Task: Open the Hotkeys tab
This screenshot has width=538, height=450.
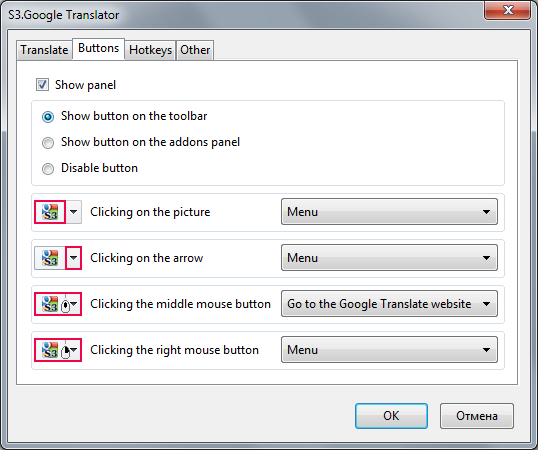Action: click(150, 50)
